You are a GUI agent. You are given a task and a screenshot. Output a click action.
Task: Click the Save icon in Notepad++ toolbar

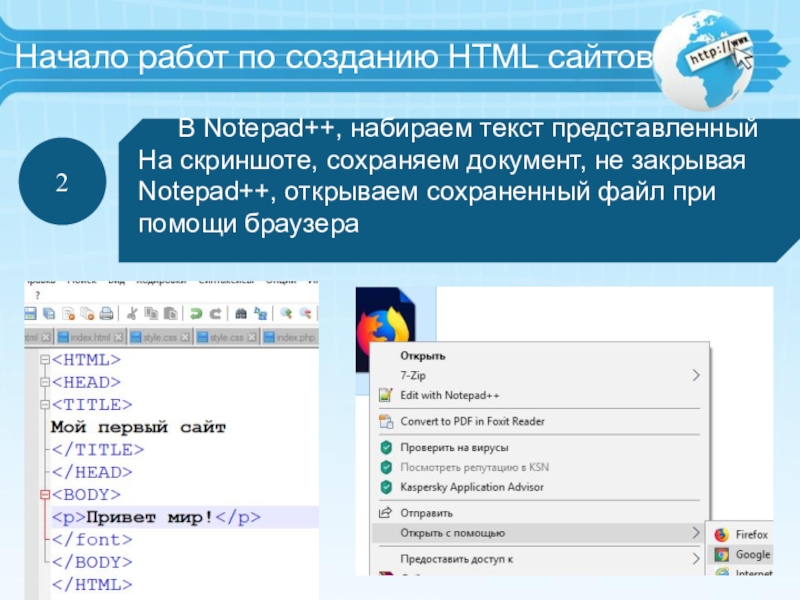click(31, 313)
